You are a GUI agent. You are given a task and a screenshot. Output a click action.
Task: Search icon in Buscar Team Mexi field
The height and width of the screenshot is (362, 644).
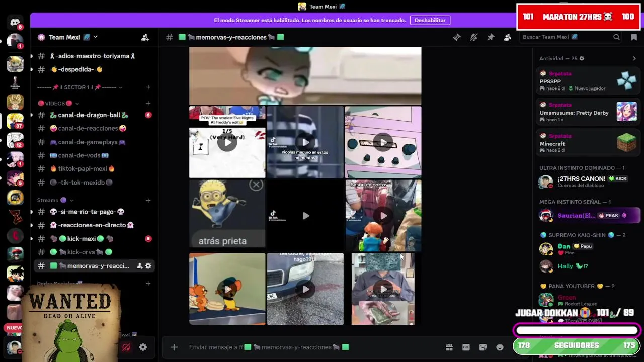click(x=616, y=37)
